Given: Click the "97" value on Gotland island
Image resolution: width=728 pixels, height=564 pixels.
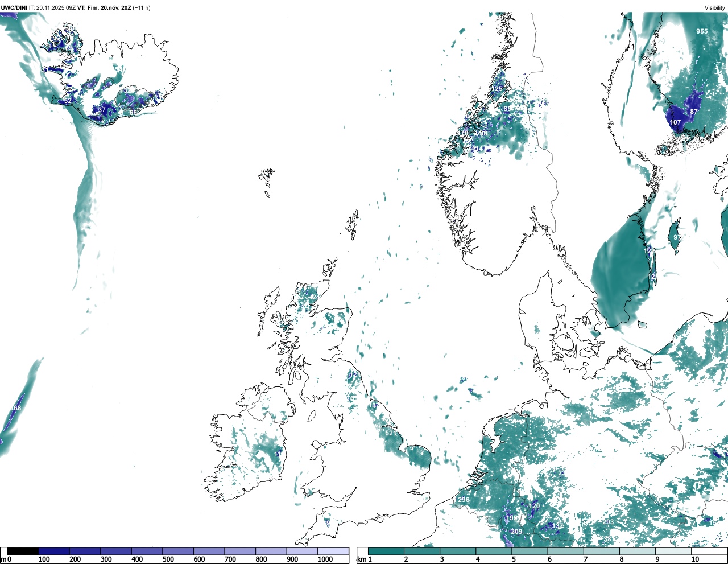Looking at the screenshot, I should click(677, 237).
